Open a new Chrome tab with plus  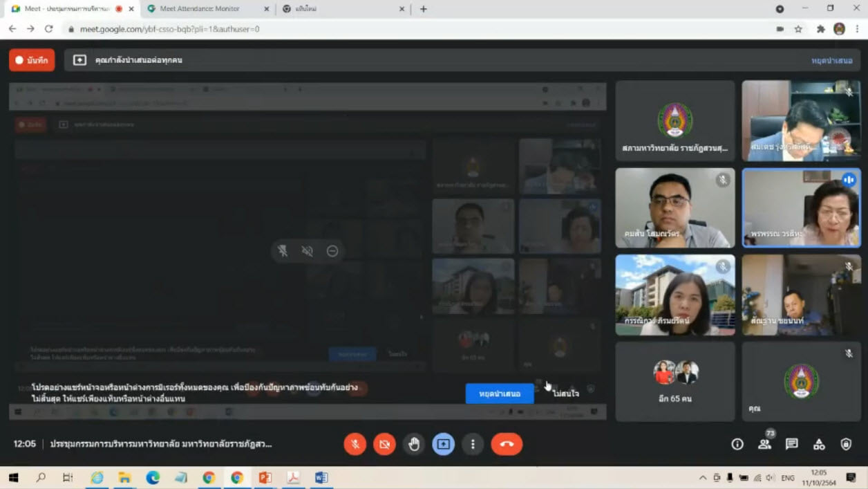click(x=424, y=9)
